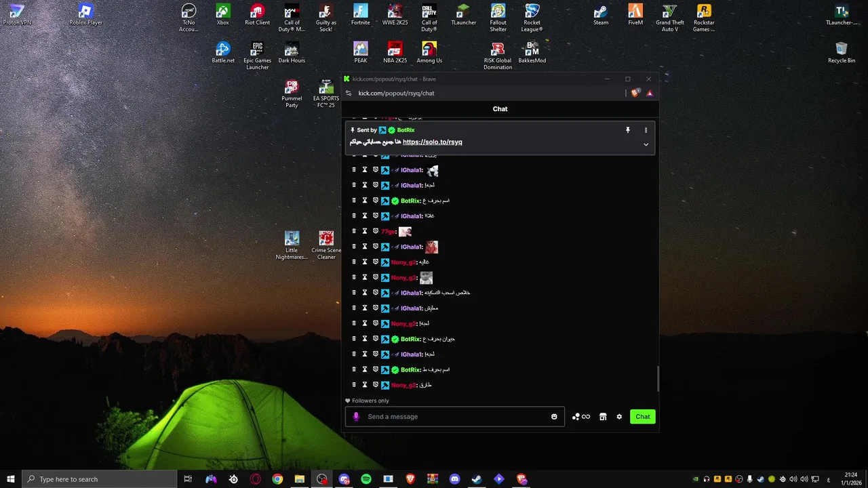
Task: Click the green Chat send button
Action: (x=643, y=417)
